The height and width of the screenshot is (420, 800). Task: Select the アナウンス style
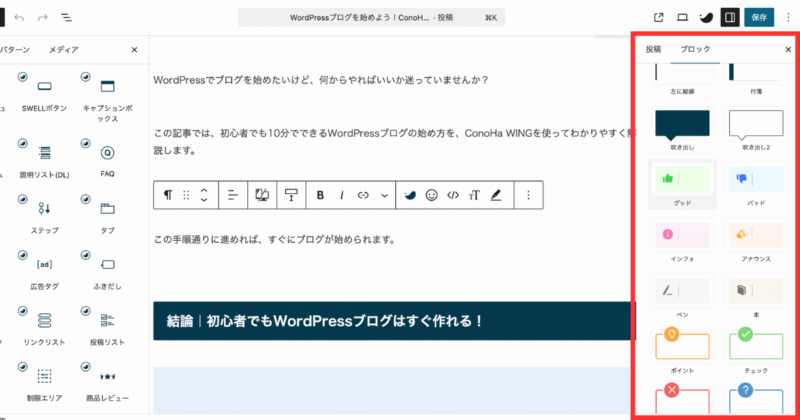point(756,240)
